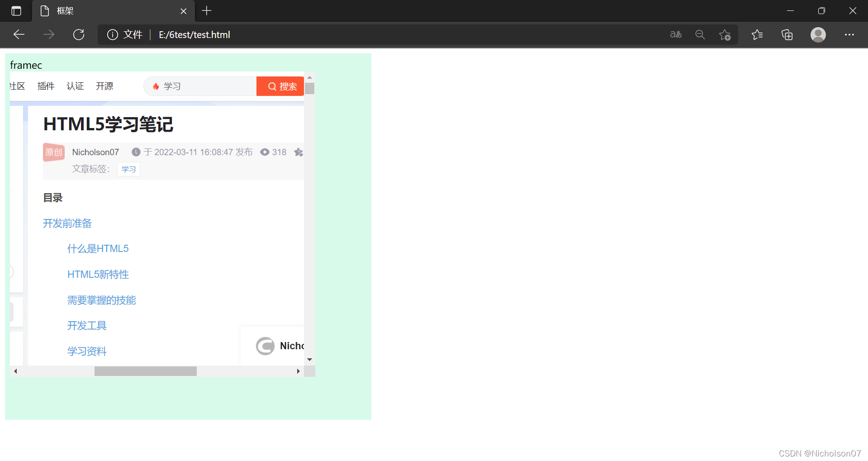Click the search box containing 学习
Viewport: 868px width, 461px height.
pos(200,86)
